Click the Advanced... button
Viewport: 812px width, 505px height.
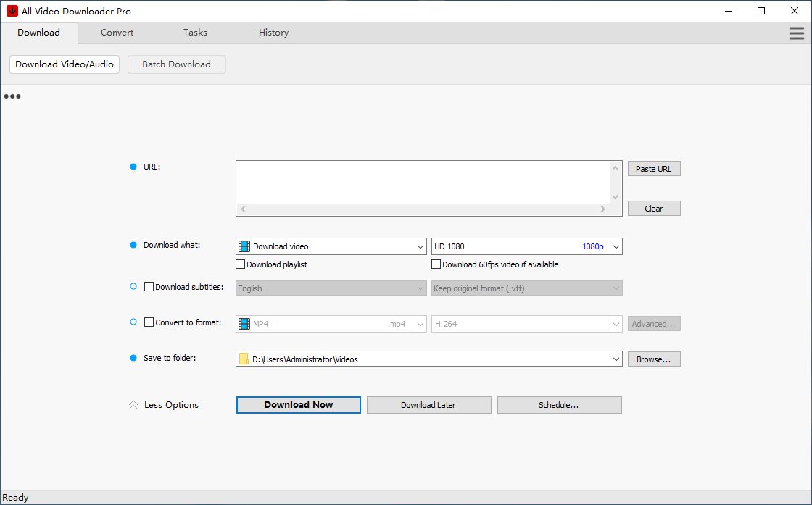tap(654, 324)
